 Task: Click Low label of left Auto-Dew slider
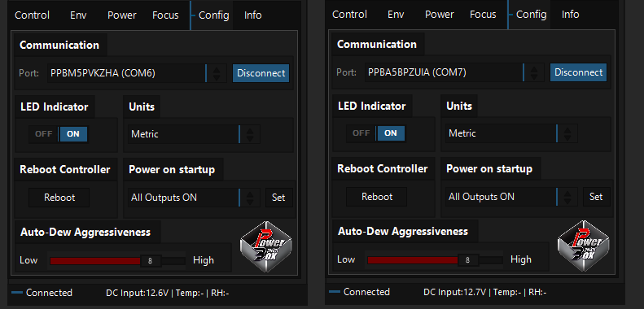28,260
